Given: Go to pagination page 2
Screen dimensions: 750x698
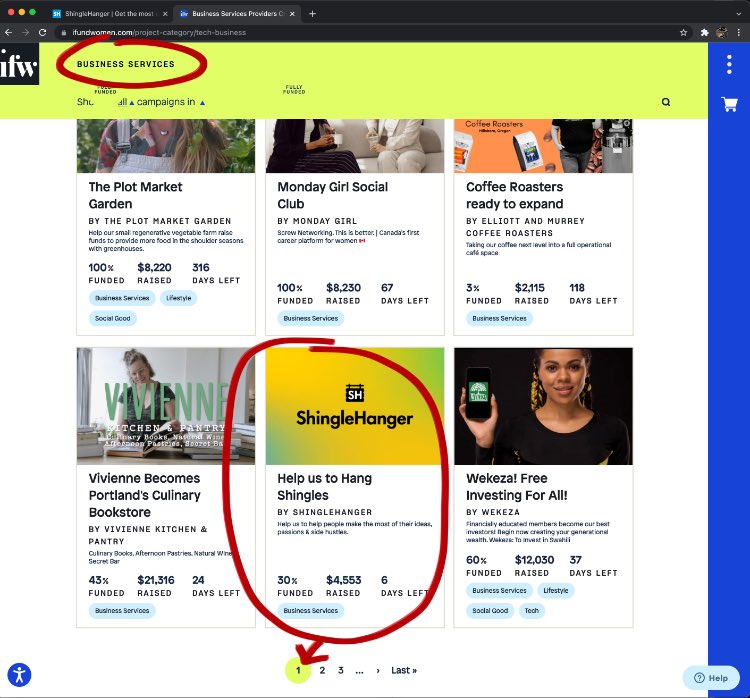Looking at the screenshot, I should [x=322, y=670].
